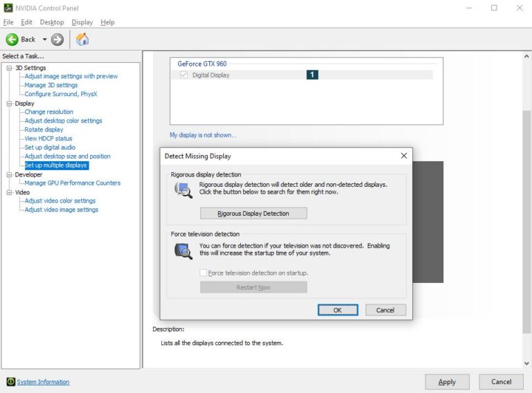
Task: Open the System Information link
Action: 43,382
